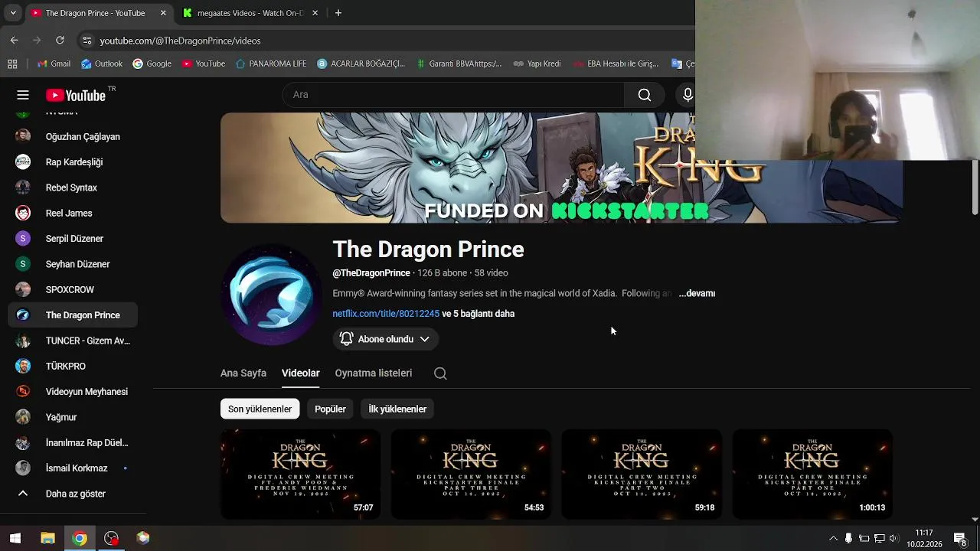Viewport: 980px width, 551px height.
Task: Filter by Popüler chip
Action: pyautogui.click(x=330, y=409)
